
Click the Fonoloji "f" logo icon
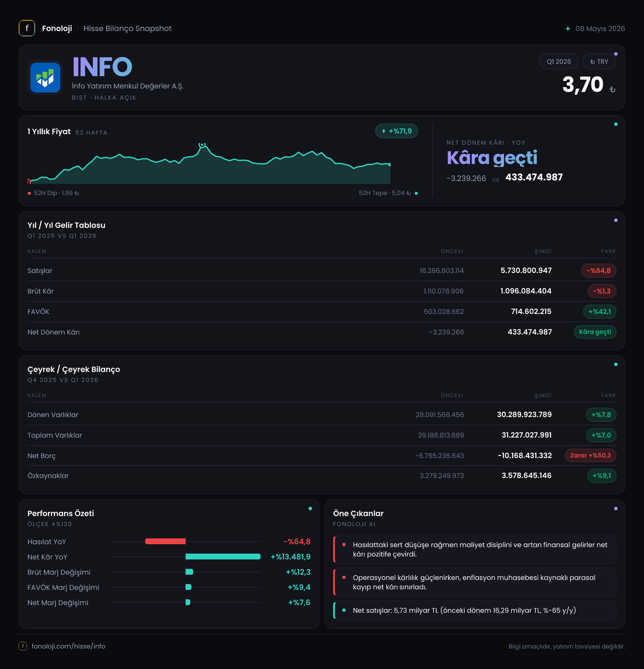pyautogui.click(x=27, y=28)
